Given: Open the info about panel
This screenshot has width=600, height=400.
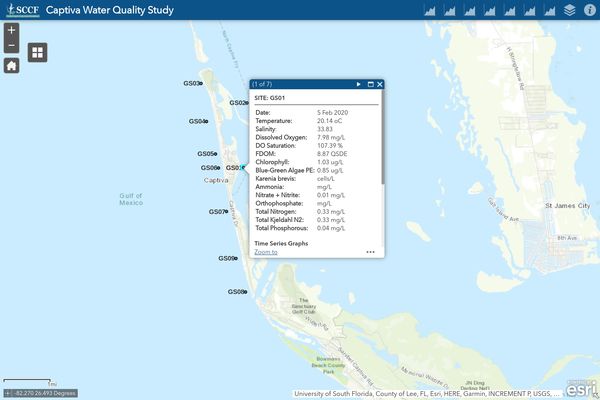Looking at the screenshot, I should coord(590,10).
